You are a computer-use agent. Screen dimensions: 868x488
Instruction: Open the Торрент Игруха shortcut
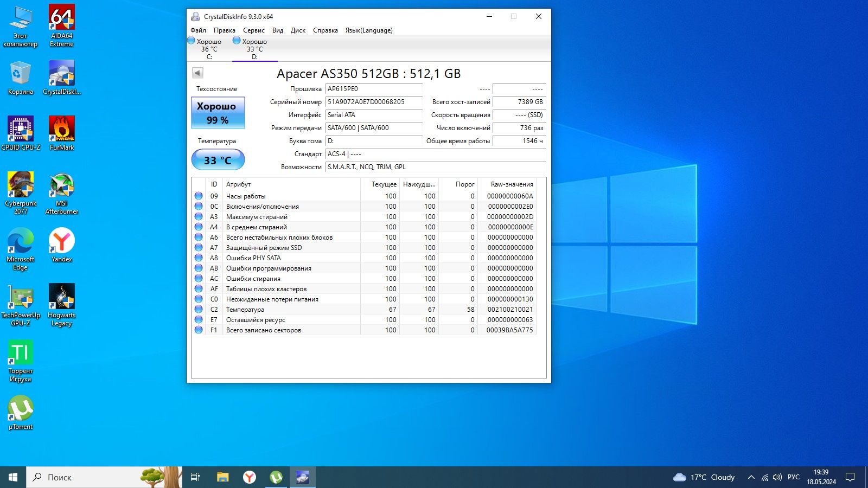(x=21, y=361)
